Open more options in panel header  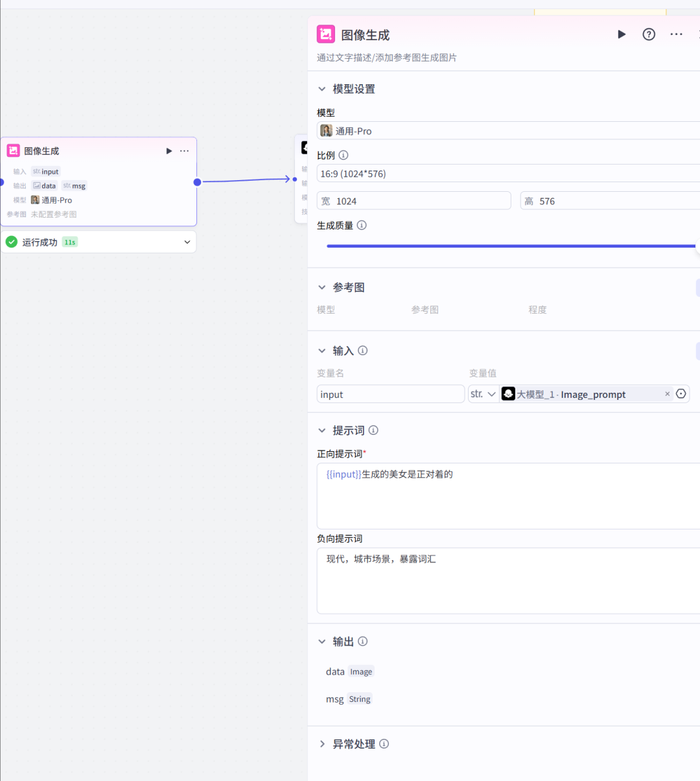tap(676, 34)
